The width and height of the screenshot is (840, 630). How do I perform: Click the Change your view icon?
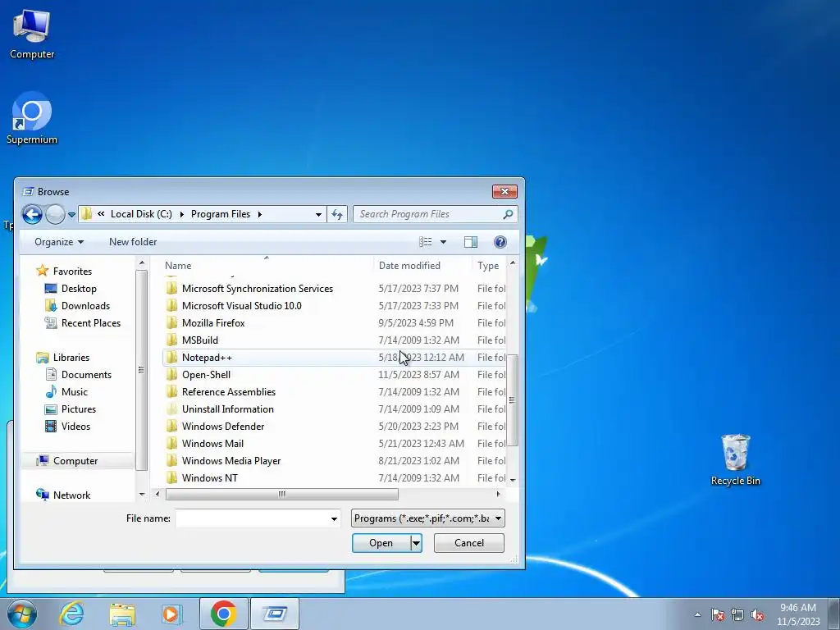[426, 242]
